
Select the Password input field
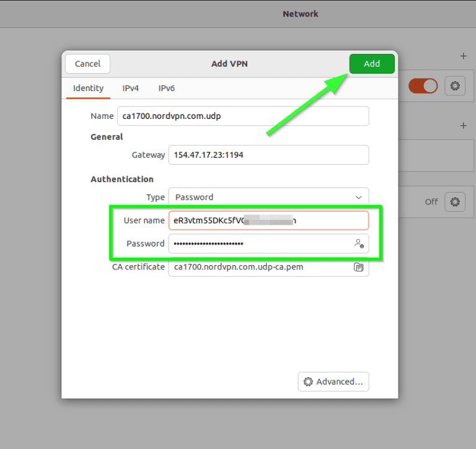click(260, 244)
